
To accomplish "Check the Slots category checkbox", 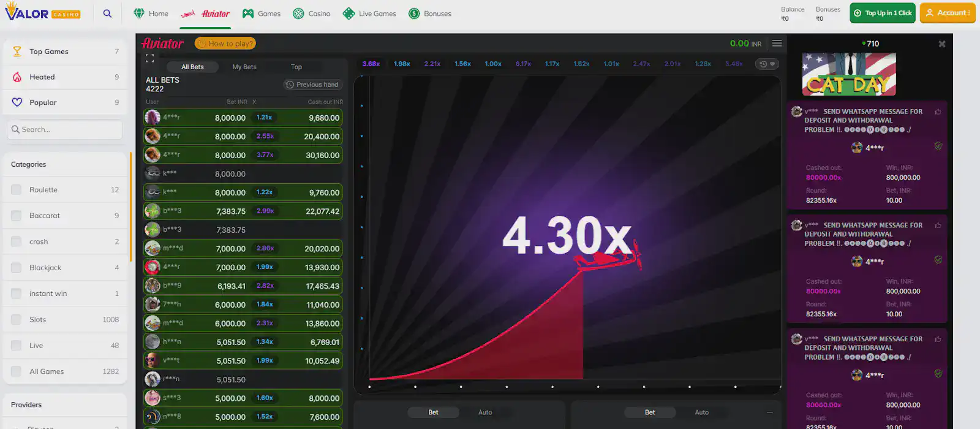I will [17, 319].
